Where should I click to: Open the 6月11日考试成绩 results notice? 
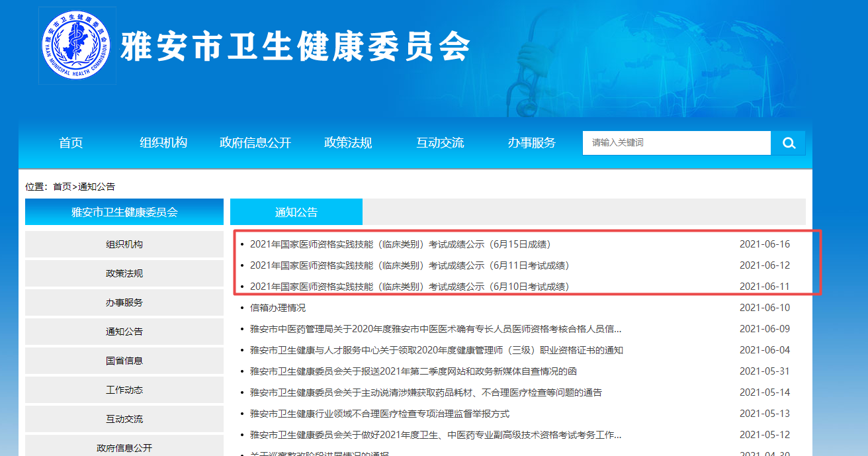click(409, 265)
